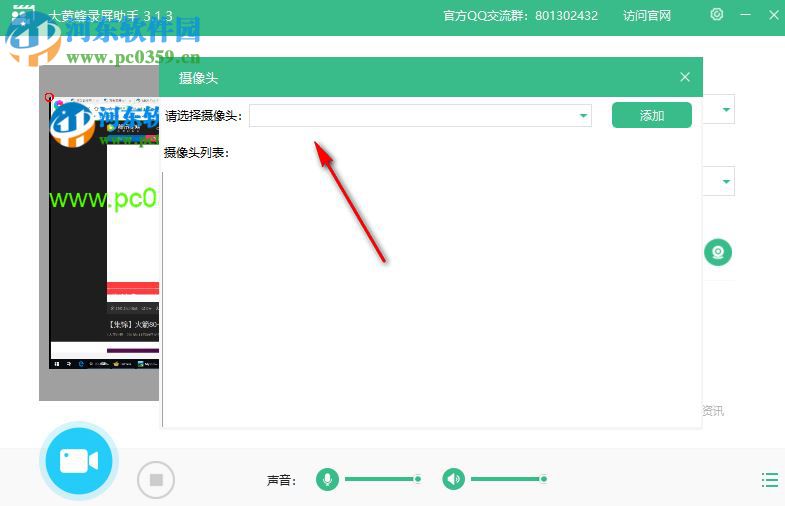The width and height of the screenshot is (785, 506).
Task: Open the recording list icon
Action: 769,480
